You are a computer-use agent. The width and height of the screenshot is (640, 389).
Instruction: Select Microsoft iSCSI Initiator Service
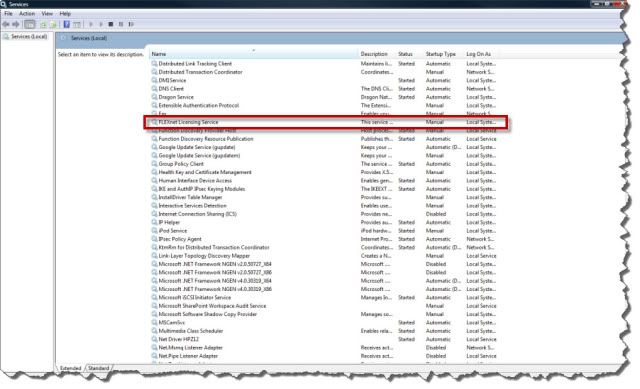(x=195, y=298)
